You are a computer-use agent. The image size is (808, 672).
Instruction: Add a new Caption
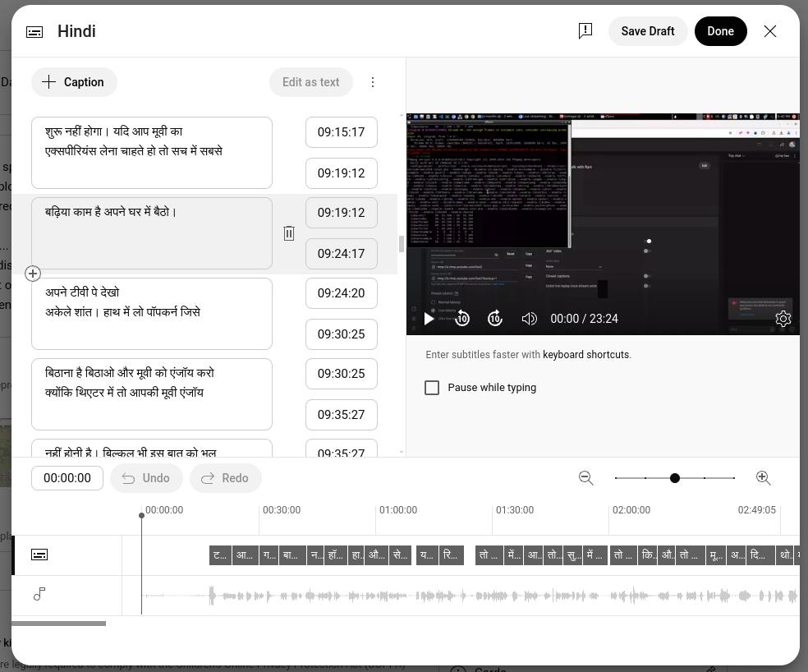coord(74,82)
